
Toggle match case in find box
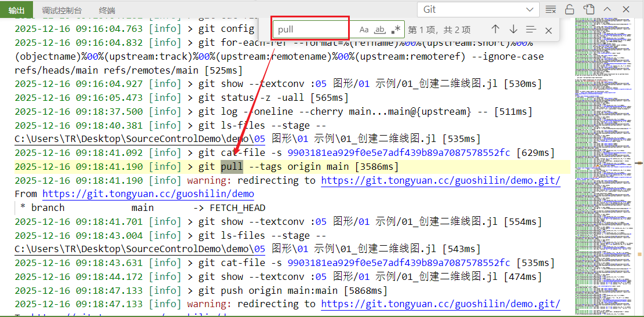tap(364, 30)
